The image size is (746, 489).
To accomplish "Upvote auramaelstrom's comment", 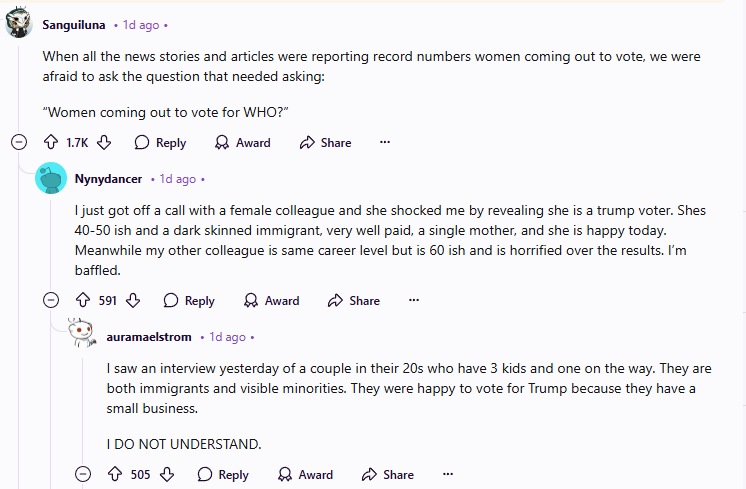I will pyautogui.click(x=116, y=474).
